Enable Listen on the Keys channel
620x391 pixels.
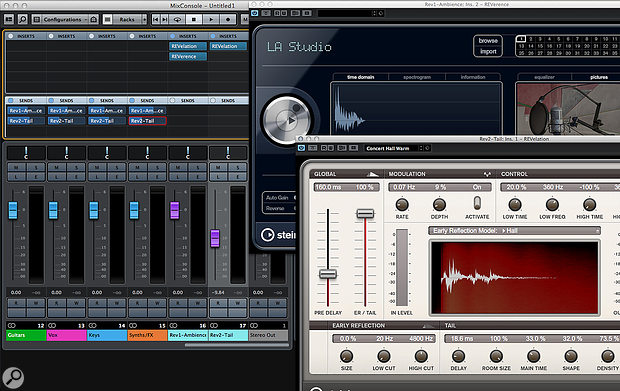(x=97, y=177)
